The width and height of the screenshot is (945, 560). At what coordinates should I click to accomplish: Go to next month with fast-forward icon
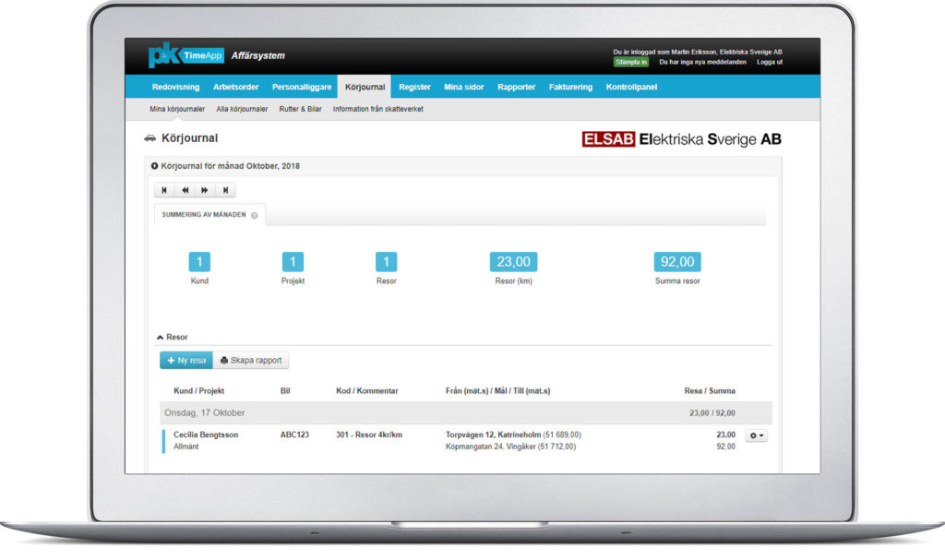tap(205, 190)
